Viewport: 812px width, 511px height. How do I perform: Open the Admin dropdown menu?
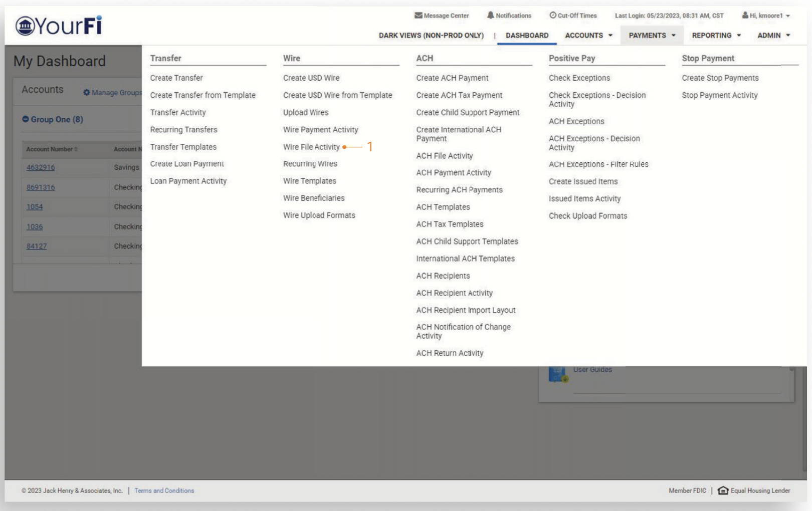pyautogui.click(x=773, y=36)
